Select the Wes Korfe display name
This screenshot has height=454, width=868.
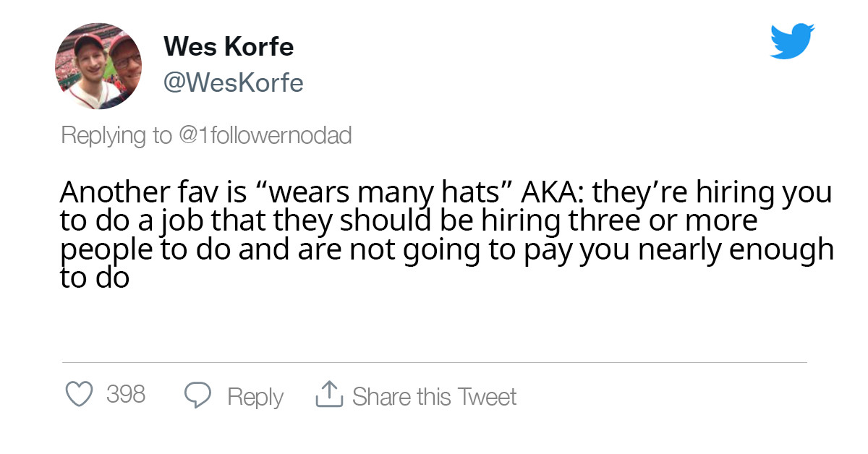point(229,46)
